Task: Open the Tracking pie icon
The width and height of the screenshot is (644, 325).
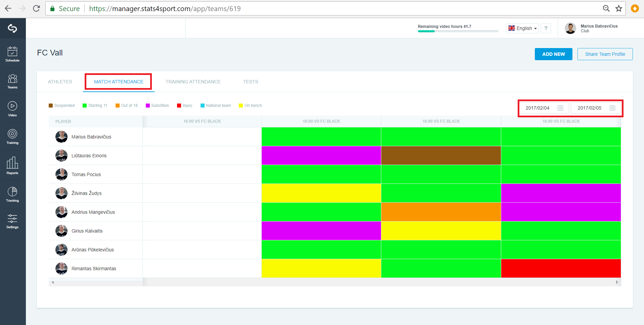Action: 12,194
